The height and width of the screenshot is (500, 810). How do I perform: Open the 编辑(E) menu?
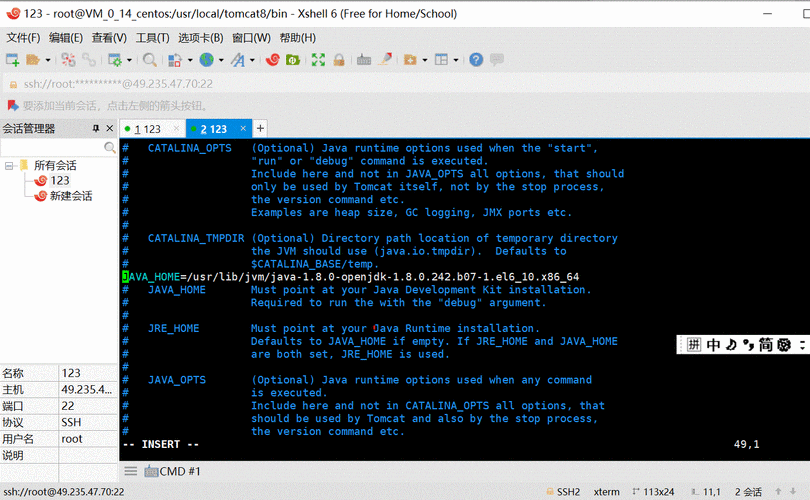pos(66,38)
